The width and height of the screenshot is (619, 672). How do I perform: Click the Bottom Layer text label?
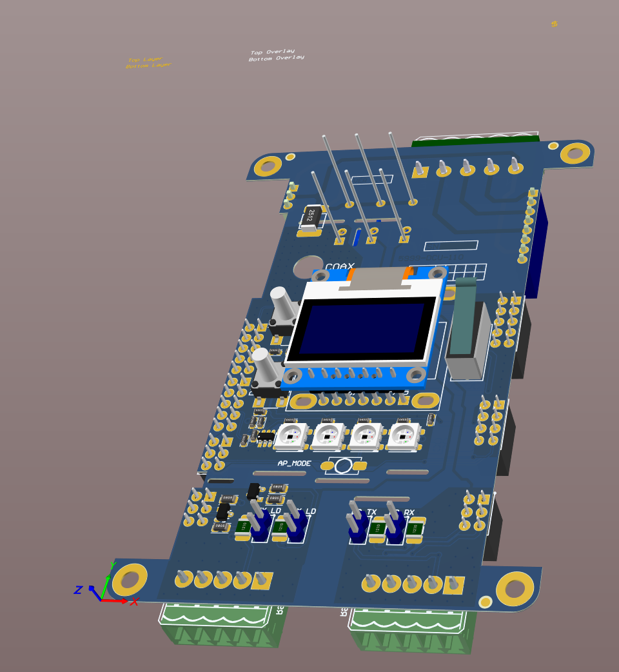(148, 66)
